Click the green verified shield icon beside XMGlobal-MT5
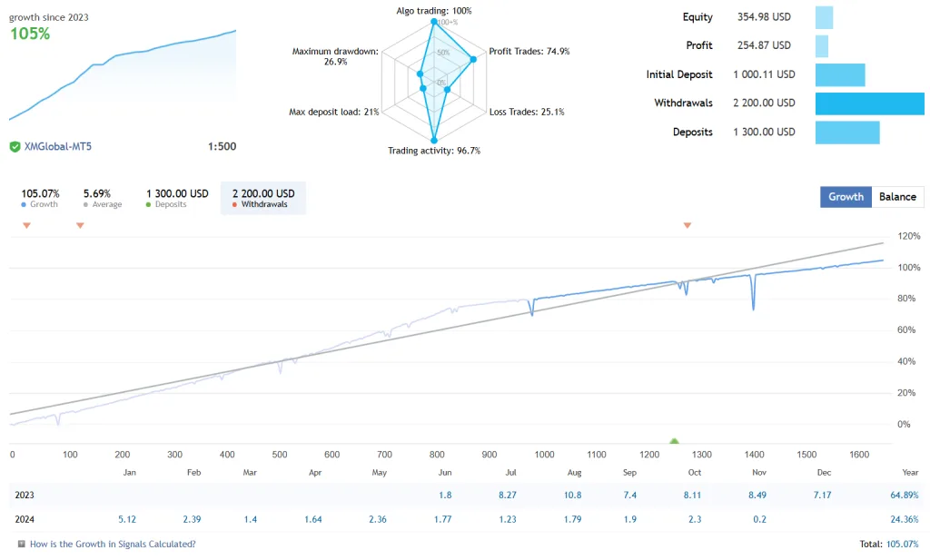This screenshot has width=930, height=560. pos(15,147)
